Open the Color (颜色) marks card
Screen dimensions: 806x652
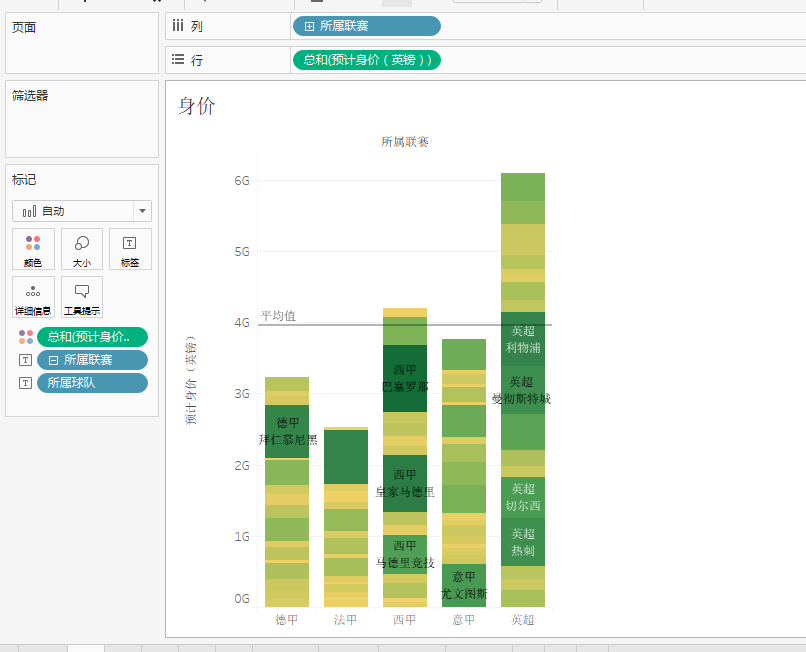(33, 249)
